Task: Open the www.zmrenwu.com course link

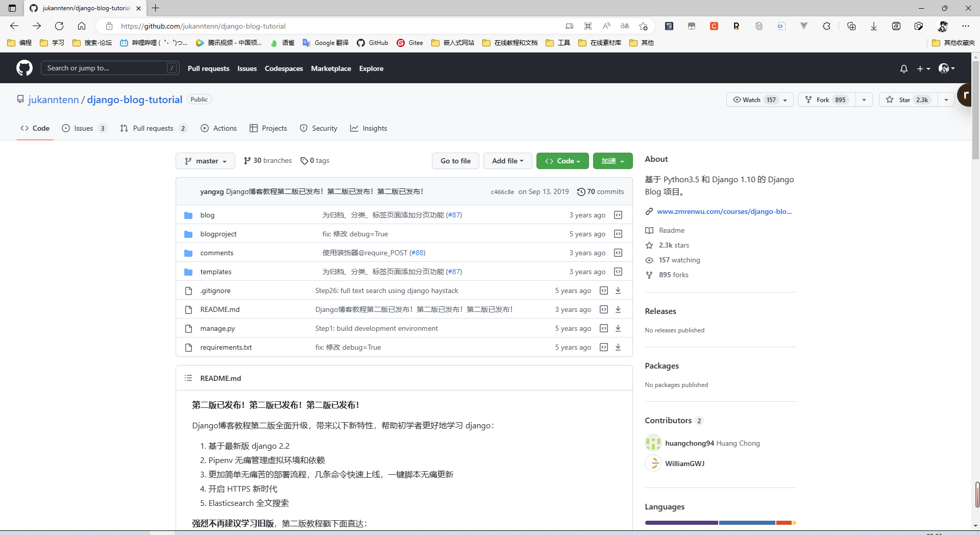Action: [724, 211]
